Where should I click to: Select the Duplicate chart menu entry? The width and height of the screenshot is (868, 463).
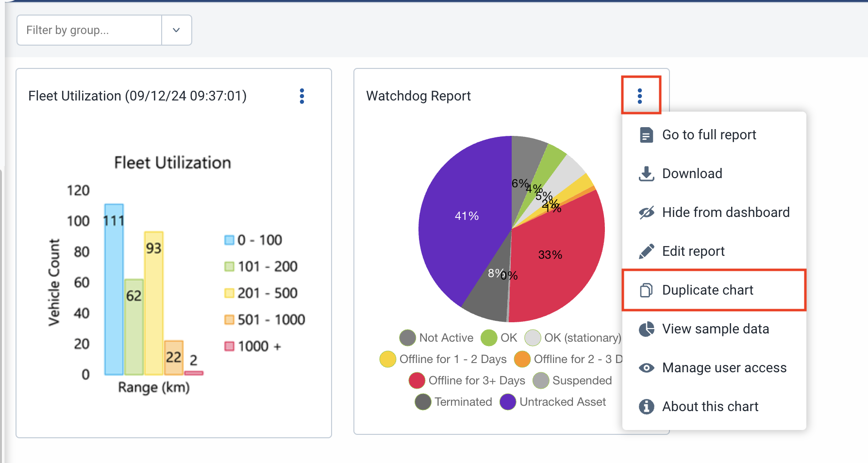click(707, 290)
